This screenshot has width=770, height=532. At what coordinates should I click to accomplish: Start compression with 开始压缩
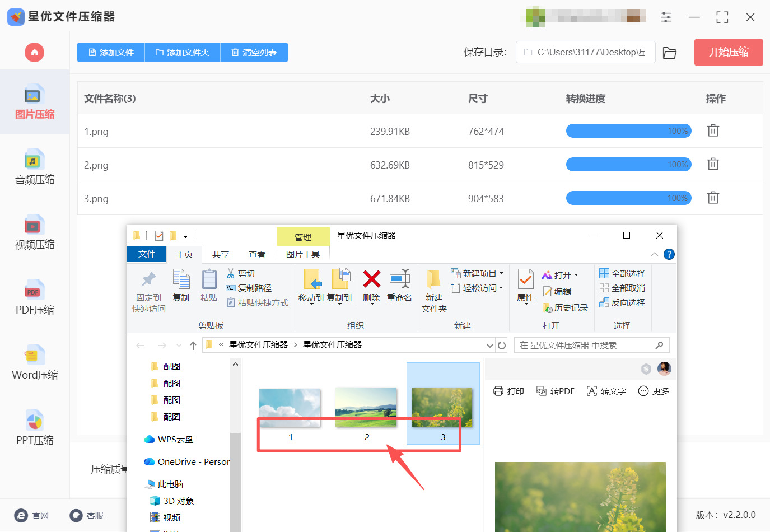point(729,53)
